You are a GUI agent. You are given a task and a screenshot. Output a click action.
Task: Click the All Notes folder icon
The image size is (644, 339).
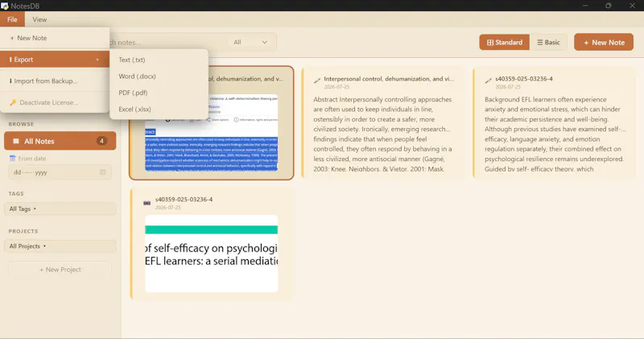pos(16,141)
